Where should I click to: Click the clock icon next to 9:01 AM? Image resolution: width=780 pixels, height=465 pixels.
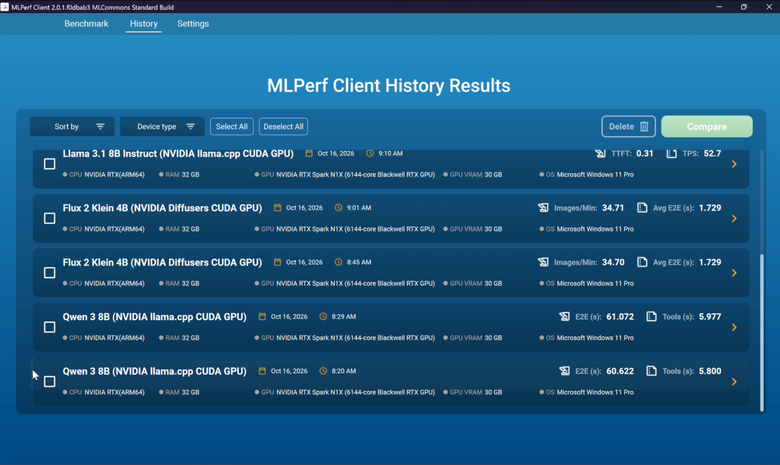click(x=338, y=207)
